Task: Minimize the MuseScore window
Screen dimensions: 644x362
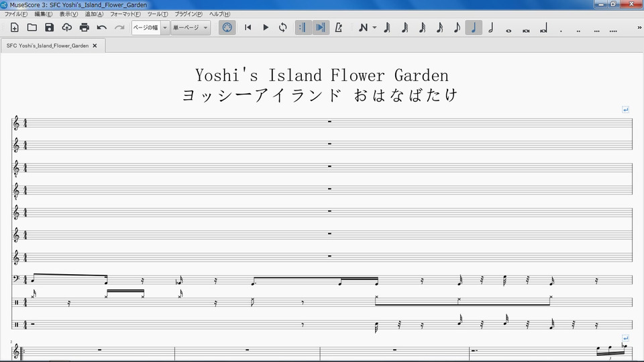Action: click(601, 4)
